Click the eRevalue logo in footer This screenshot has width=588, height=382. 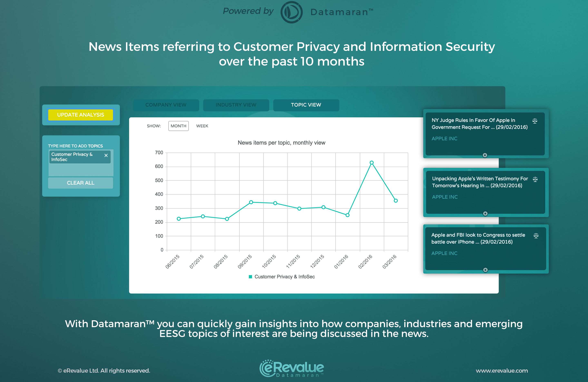pos(292,368)
